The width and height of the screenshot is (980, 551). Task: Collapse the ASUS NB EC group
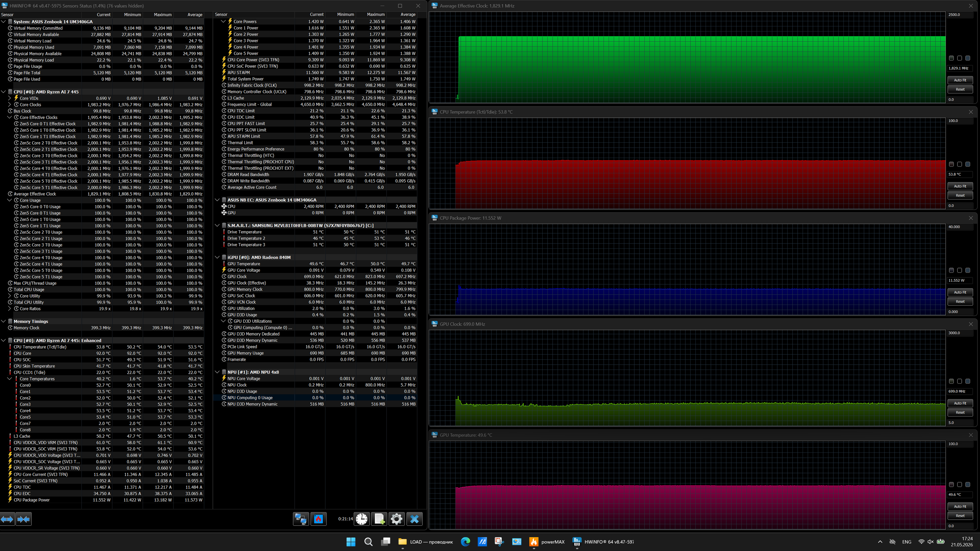click(217, 200)
